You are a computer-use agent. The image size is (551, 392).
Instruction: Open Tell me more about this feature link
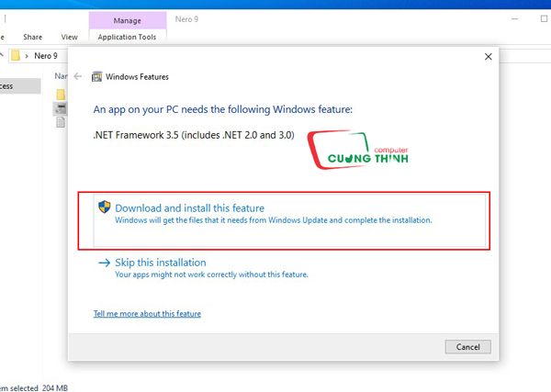pyautogui.click(x=147, y=314)
